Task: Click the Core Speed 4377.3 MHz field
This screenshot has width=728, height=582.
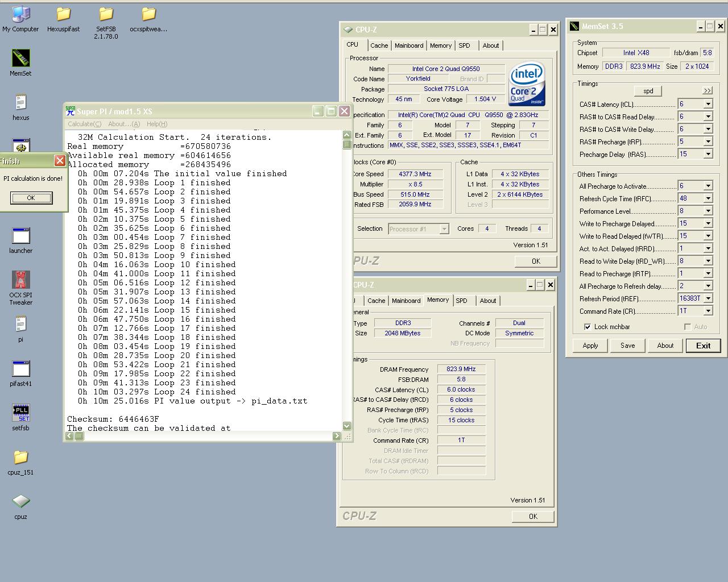Action: pos(415,174)
